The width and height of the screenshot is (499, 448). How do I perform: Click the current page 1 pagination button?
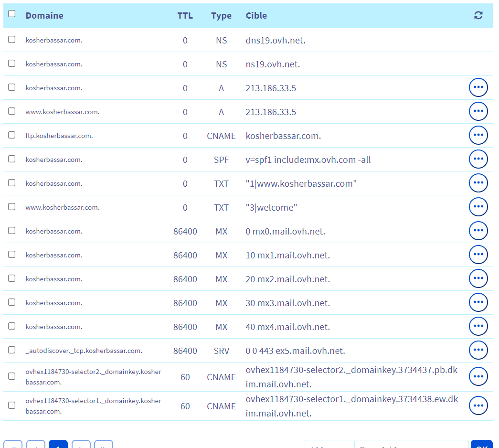[x=58, y=445]
